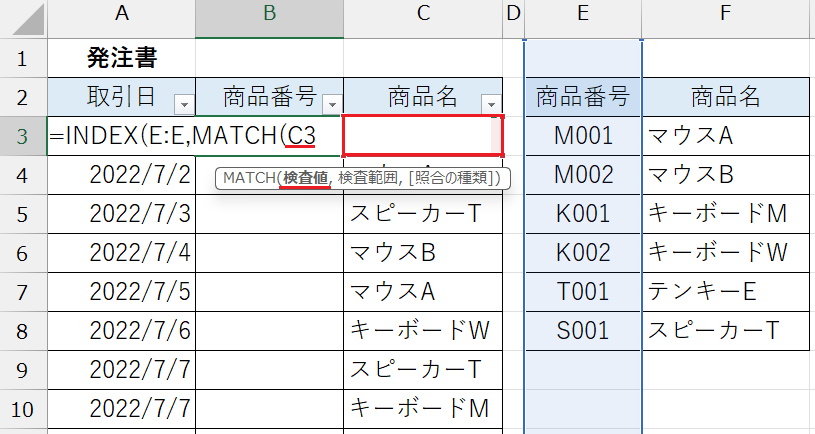Screen dimensions: 815x434
Task: Select empty cell B5 under 商品番号
Action: point(269,214)
